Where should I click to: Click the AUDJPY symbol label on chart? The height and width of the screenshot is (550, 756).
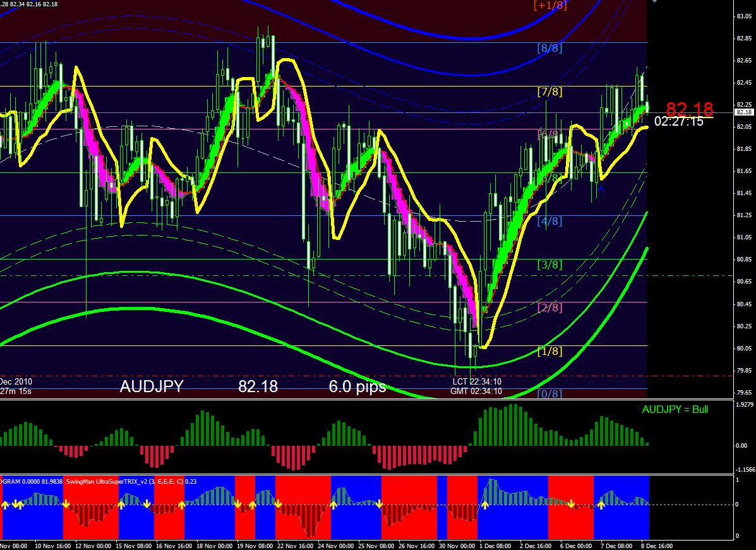click(152, 386)
